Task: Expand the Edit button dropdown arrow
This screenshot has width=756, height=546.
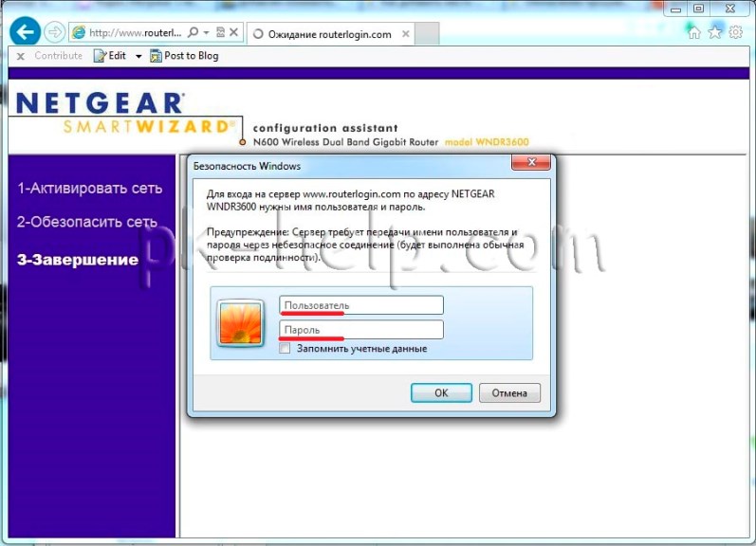Action: point(138,56)
